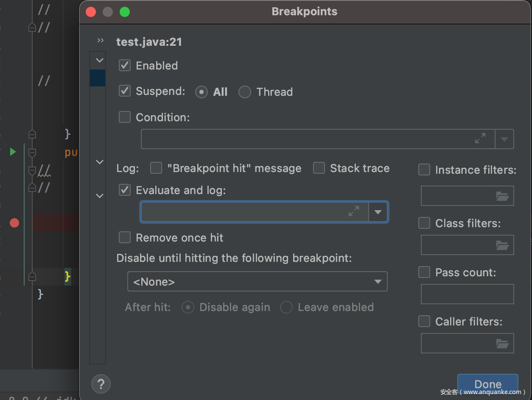
Task: Open the Condition history dropdown arrow
Action: click(x=504, y=139)
